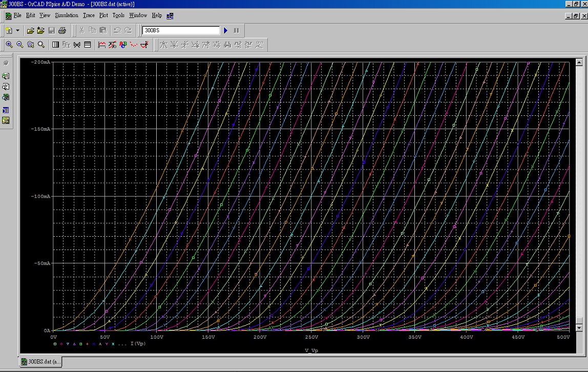Screen dimensions: 588x372
Task: Click the V_Vp x-axis title
Action: click(x=311, y=350)
